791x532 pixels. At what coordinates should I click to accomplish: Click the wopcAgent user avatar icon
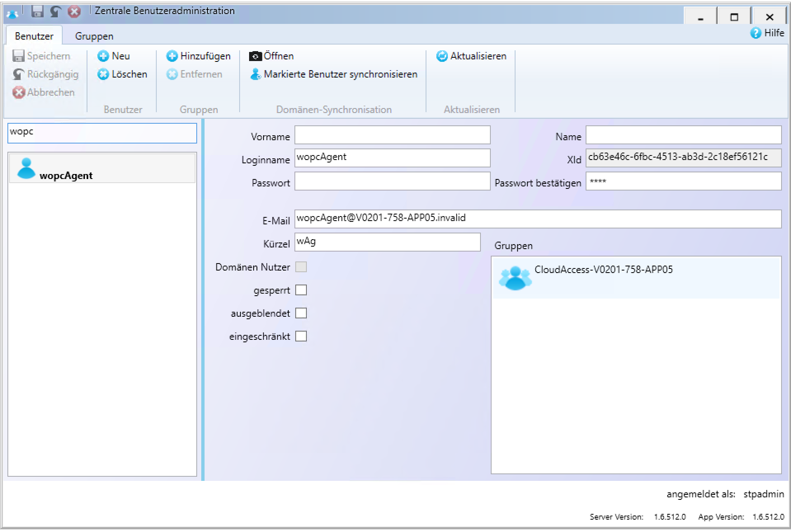26,168
